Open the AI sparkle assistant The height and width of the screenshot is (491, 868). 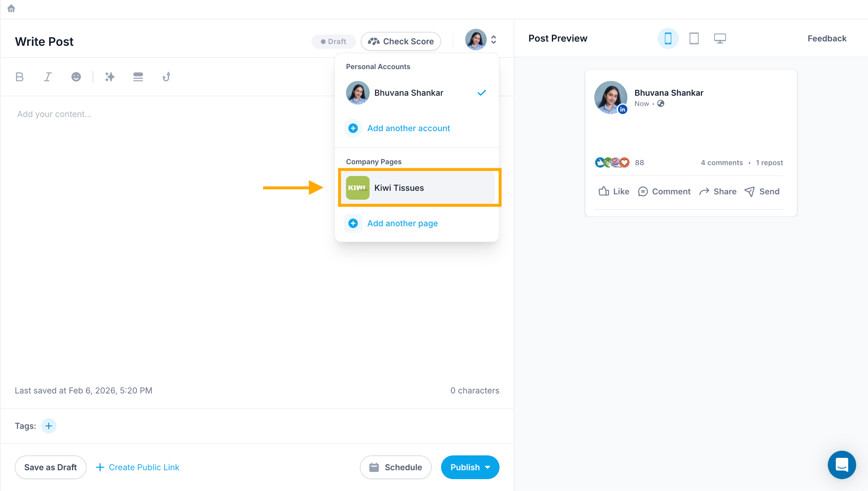110,77
